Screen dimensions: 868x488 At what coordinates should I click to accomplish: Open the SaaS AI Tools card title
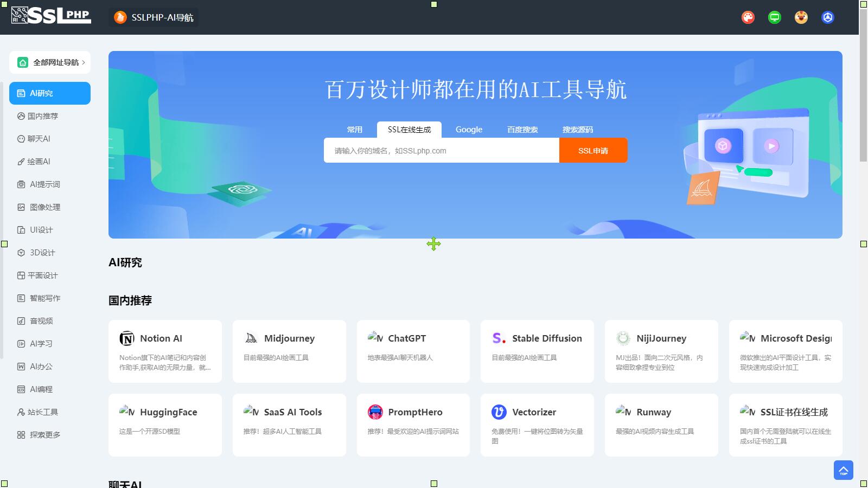tap(293, 412)
